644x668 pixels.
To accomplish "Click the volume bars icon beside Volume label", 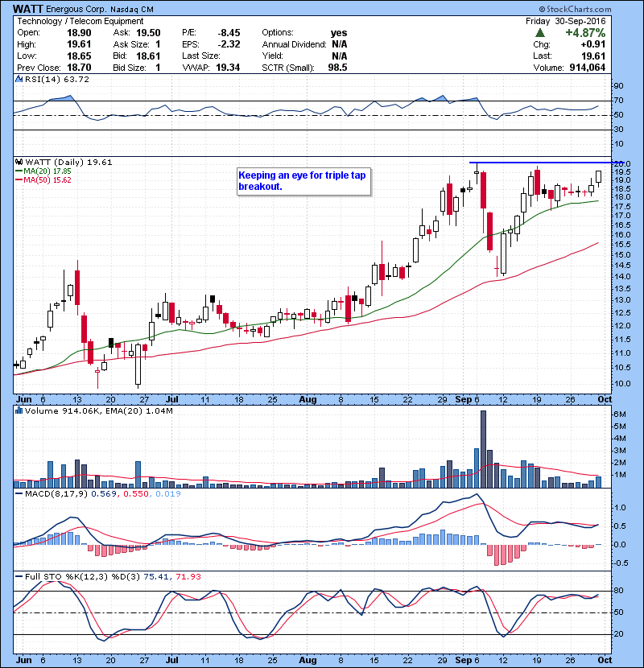I will coord(19,410).
